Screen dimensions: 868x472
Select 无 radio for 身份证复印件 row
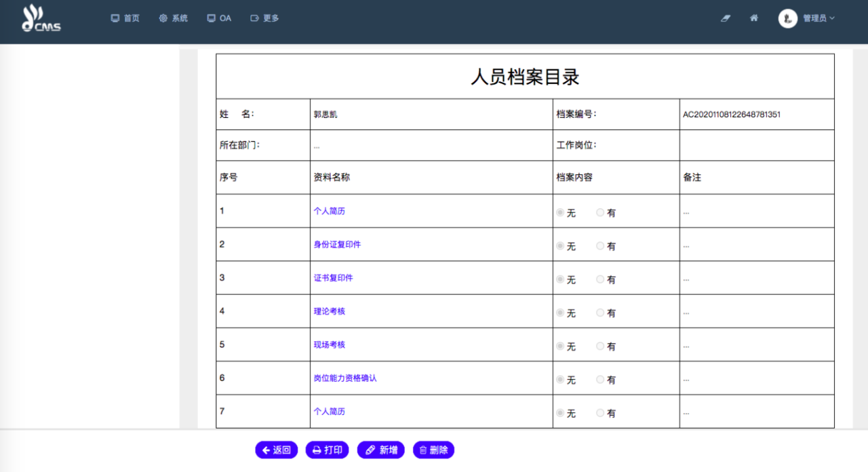coord(560,245)
